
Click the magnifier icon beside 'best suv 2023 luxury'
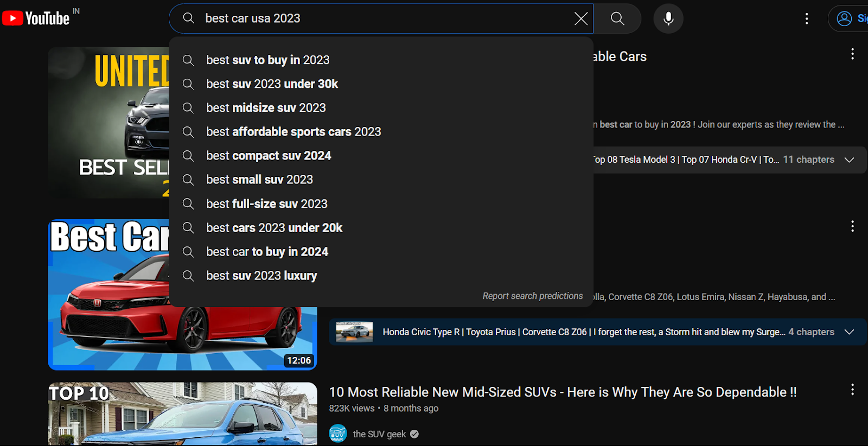click(188, 275)
